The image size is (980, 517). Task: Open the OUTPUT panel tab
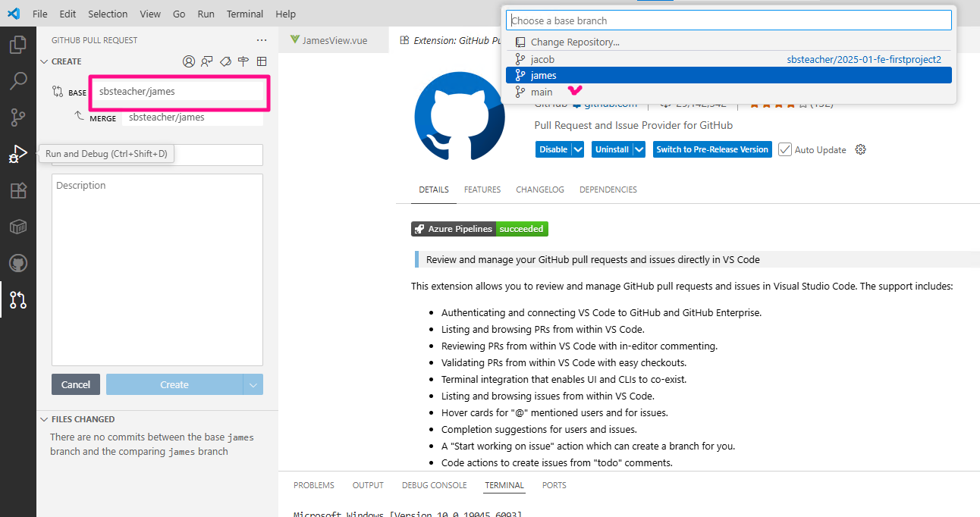[368, 485]
